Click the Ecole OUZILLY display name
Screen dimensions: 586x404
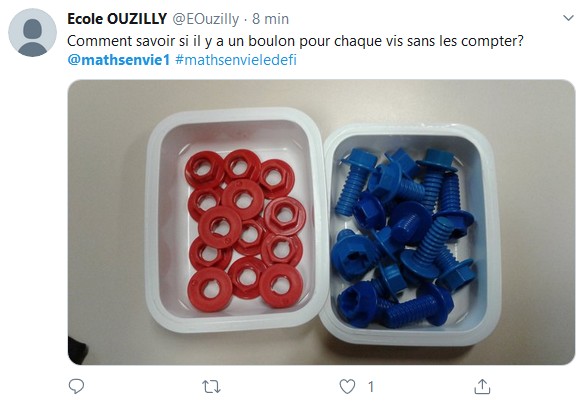[117, 19]
